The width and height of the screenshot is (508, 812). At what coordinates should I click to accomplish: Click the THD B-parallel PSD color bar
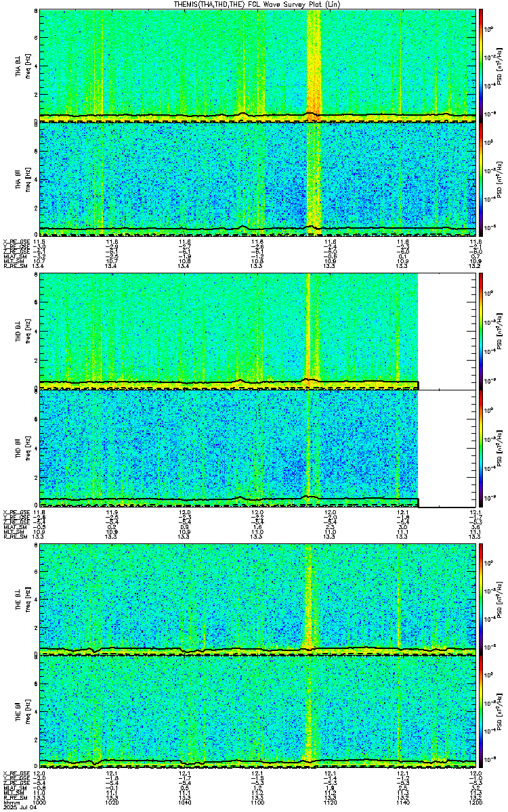click(x=481, y=448)
